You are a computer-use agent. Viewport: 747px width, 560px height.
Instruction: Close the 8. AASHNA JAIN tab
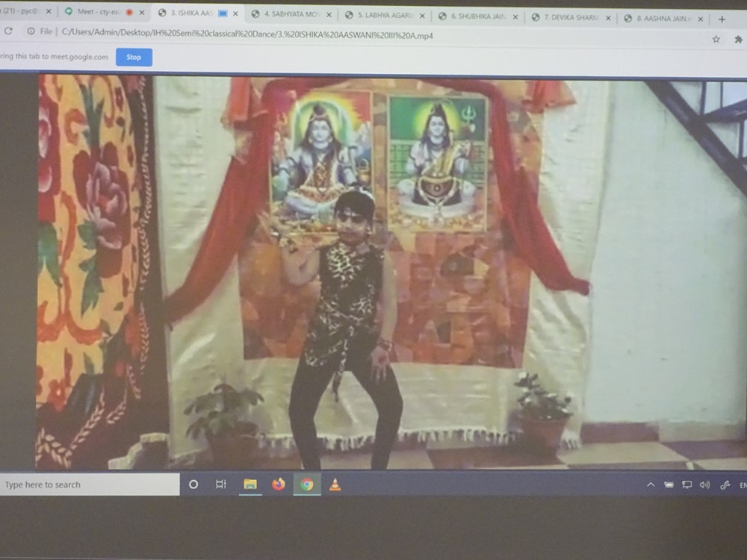coord(701,19)
